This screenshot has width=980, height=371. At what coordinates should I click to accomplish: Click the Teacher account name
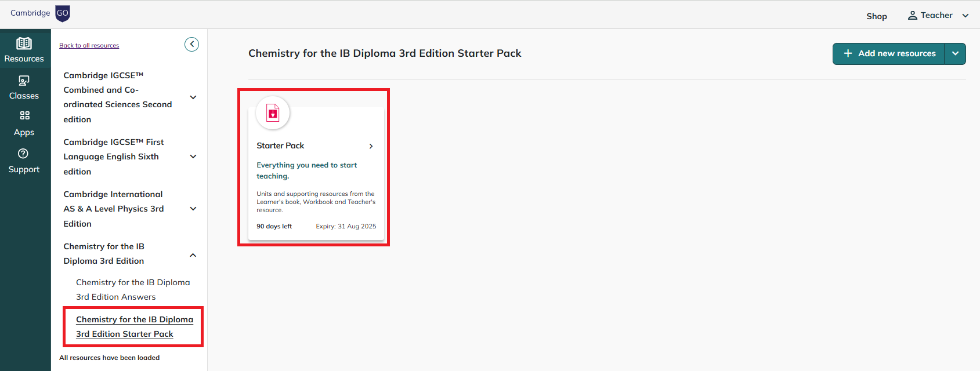pos(936,16)
